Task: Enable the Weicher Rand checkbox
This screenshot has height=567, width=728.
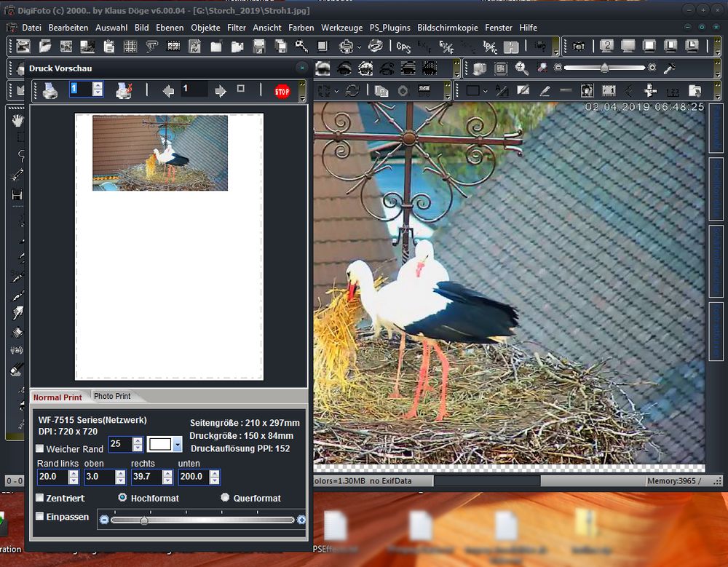Action: 40,449
